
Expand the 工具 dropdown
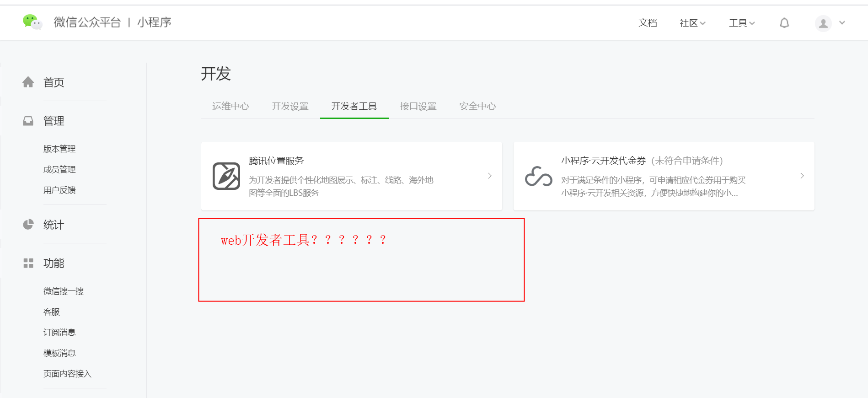pyautogui.click(x=742, y=23)
